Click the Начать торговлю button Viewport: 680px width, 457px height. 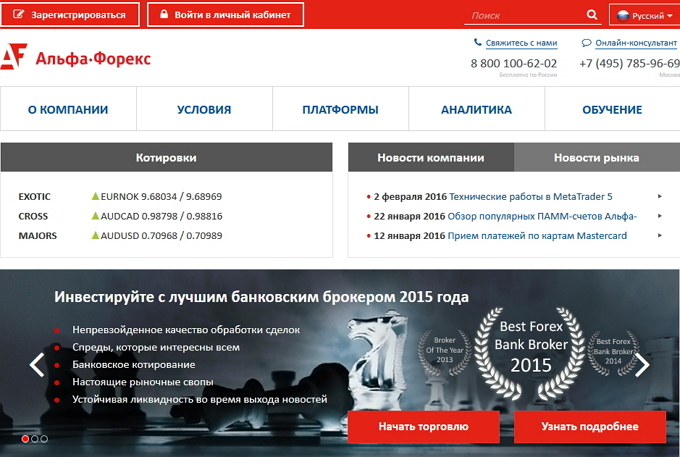424,427
